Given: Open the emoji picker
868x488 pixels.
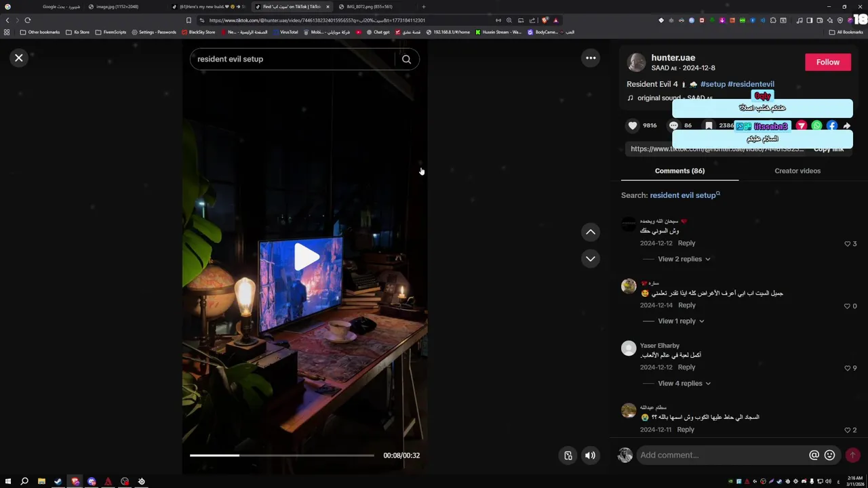Looking at the screenshot, I should 829,455.
